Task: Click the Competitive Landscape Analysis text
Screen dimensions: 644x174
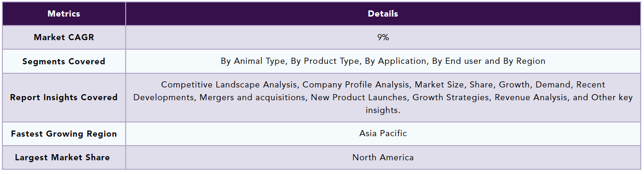Action: coord(229,85)
